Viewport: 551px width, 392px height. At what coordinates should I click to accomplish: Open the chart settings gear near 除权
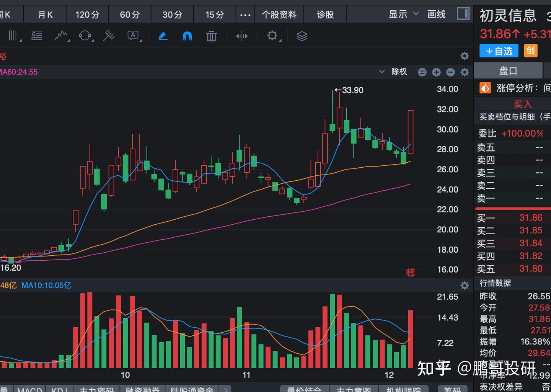pyautogui.click(x=465, y=72)
